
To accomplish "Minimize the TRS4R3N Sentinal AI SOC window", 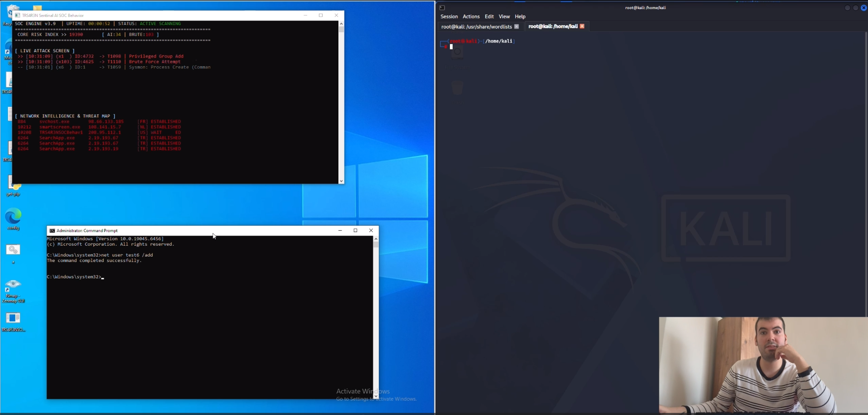I will click(305, 15).
